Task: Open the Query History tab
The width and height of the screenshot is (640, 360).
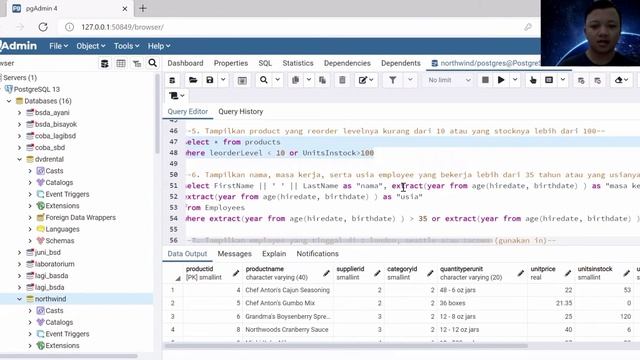Action: pos(241,111)
